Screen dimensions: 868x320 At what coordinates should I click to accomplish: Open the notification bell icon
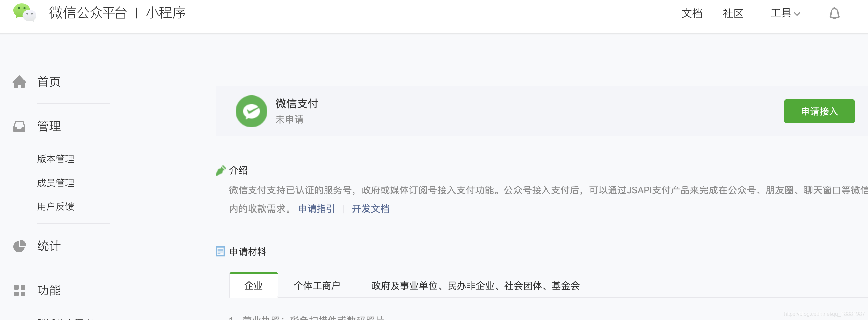point(834,14)
